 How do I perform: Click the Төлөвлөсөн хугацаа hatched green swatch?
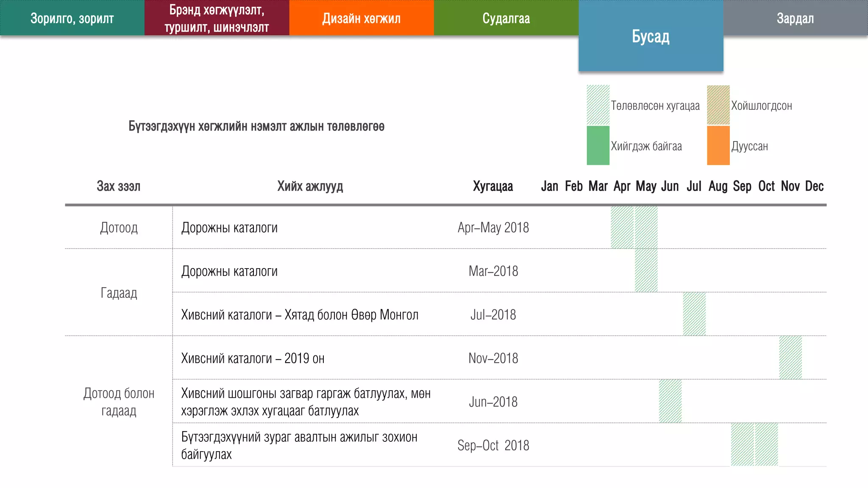click(x=598, y=105)
